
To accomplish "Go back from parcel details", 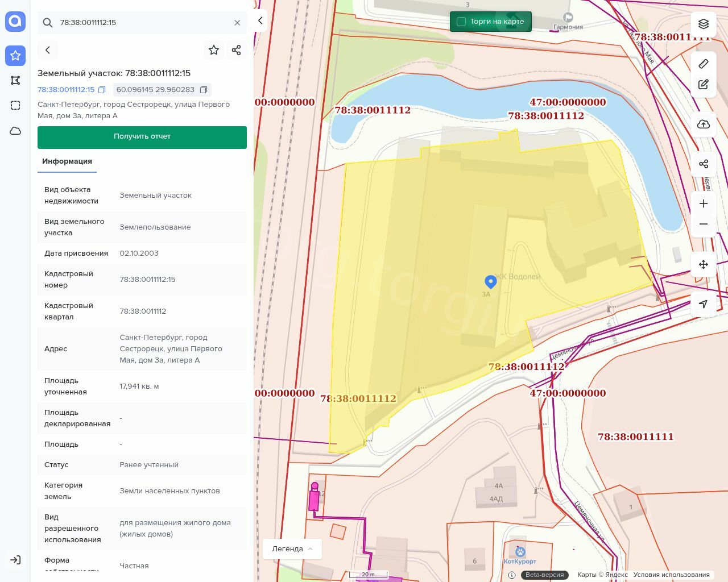I will [48, 50].
